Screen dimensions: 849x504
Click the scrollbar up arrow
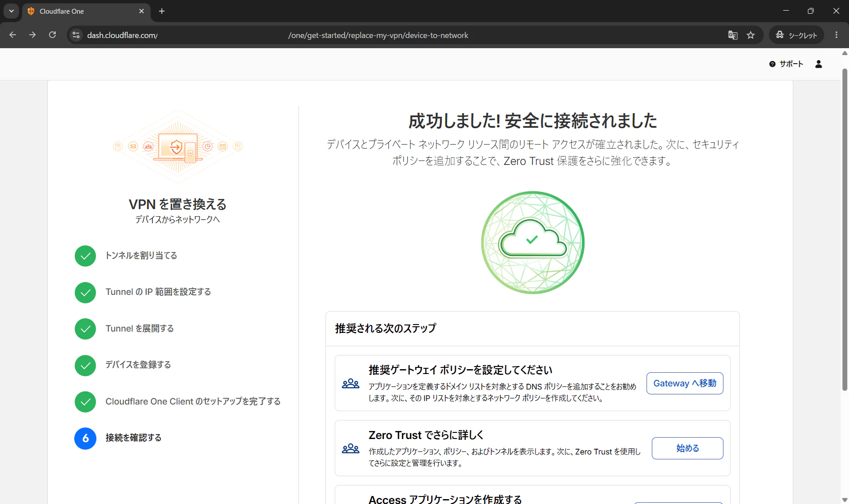(845, 53)
